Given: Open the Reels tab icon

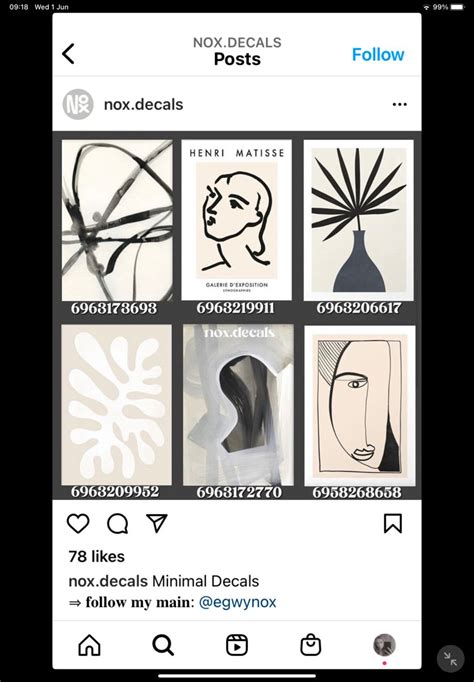Looking at the screenshot, I should pos(237,645).
